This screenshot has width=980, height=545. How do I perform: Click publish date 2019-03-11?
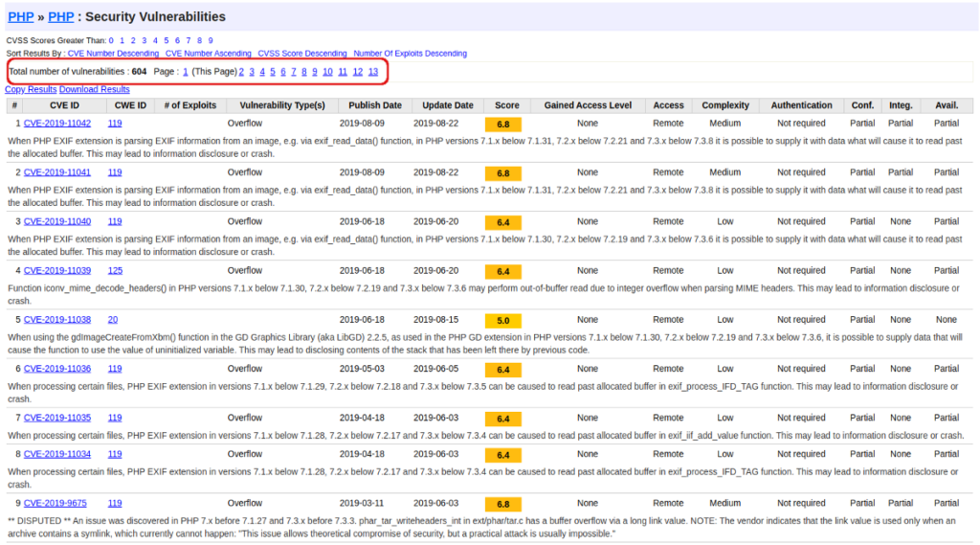point(362,503)
